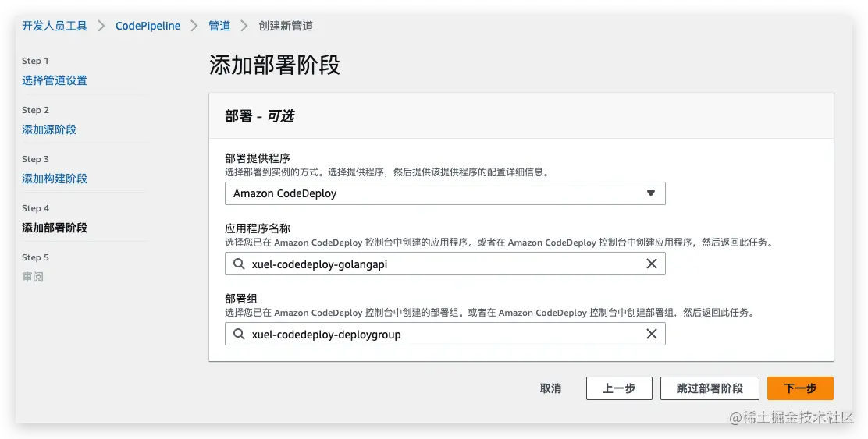Click 部署提供程序 field label
Screen dimensions: 868x439
point(258,158)
